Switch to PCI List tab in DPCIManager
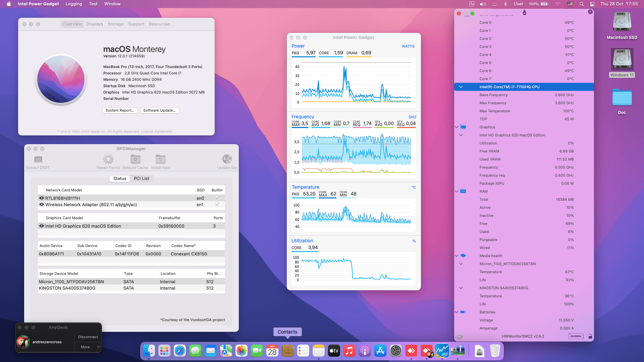Image resolution: width=644 pixels, height=362 pixels. pos(142,179)
